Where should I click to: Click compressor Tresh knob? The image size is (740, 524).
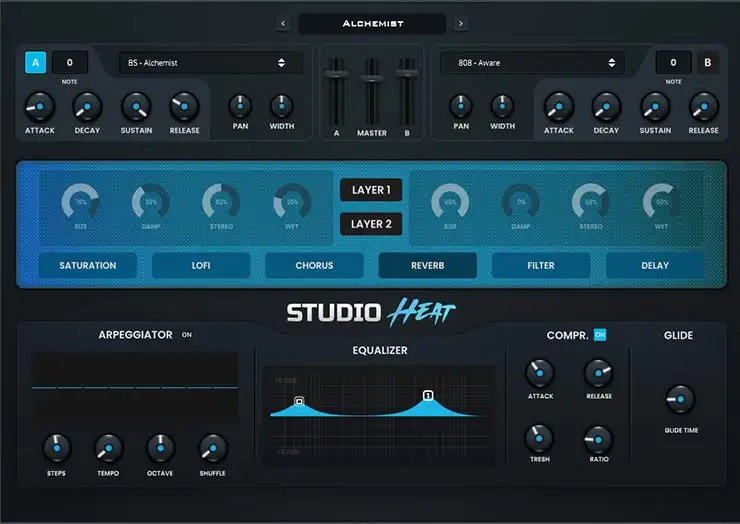[539, 438]
